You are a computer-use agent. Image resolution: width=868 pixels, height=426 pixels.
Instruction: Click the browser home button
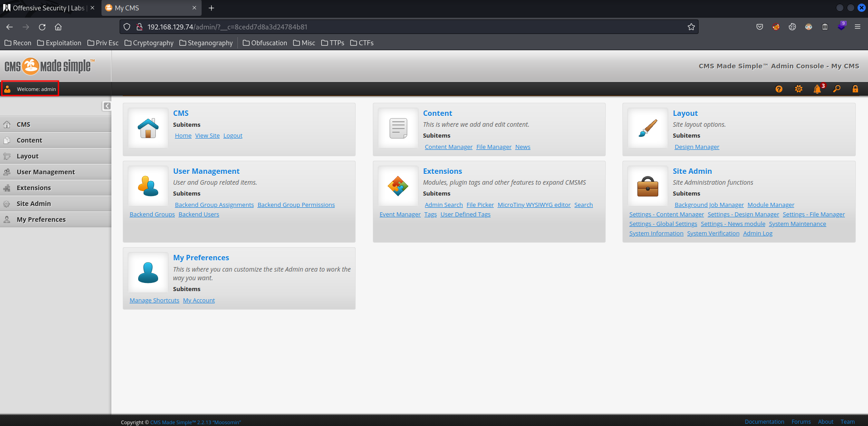pos(58,27)
